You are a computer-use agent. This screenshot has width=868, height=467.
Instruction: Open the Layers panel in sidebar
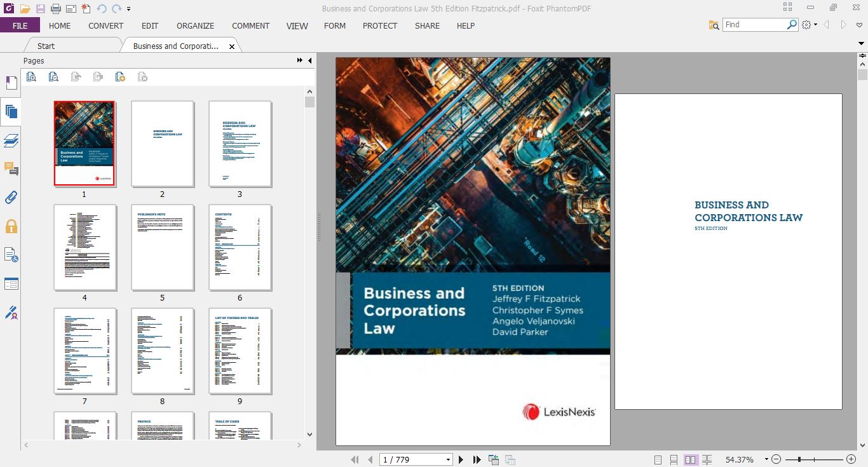click(11, 140)
